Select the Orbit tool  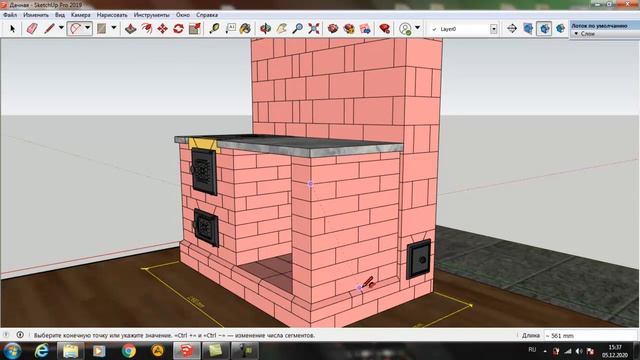tap(265, 29)
